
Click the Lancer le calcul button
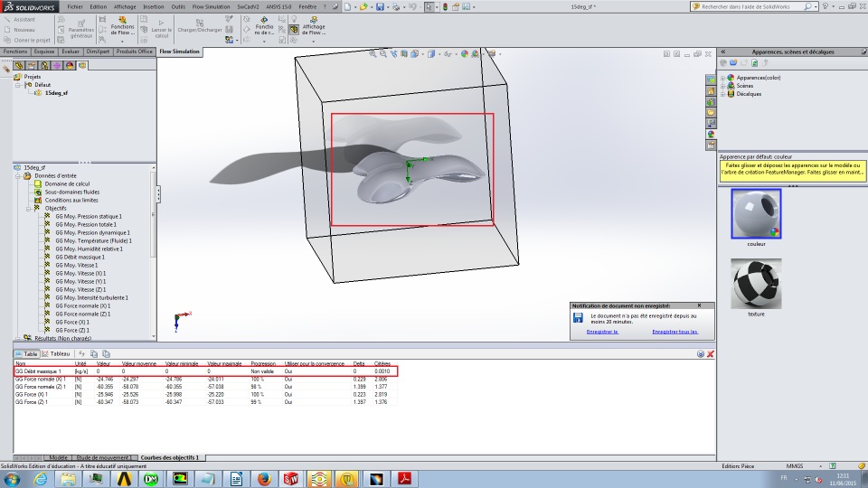161,29
